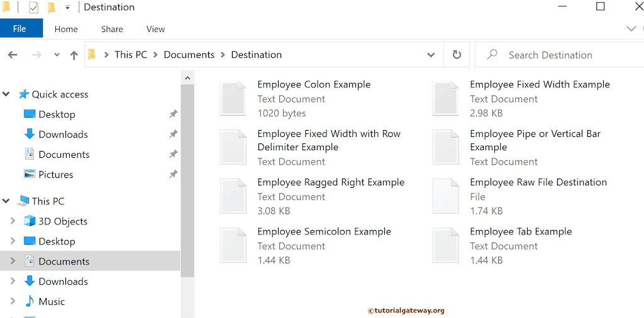Select the Employee Tab Example file icon

point(445,245)
